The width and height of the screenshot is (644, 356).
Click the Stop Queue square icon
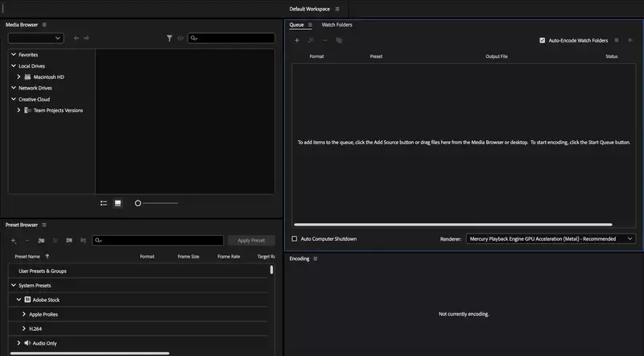[617, 40]
